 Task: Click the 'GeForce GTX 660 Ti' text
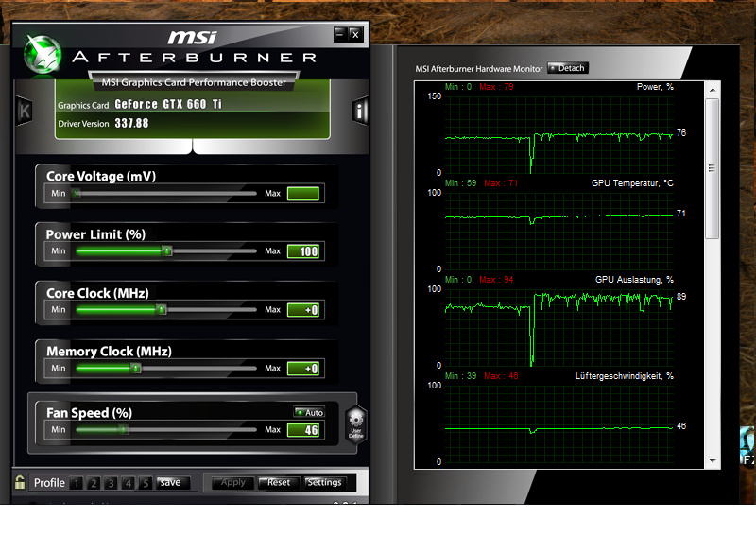(168, 104)
